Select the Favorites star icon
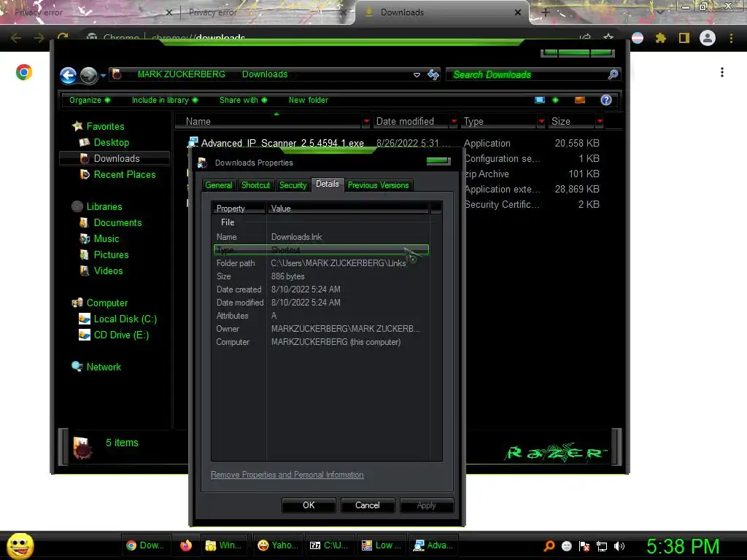Viewport: 747px width, 560px height. [77, 126]
